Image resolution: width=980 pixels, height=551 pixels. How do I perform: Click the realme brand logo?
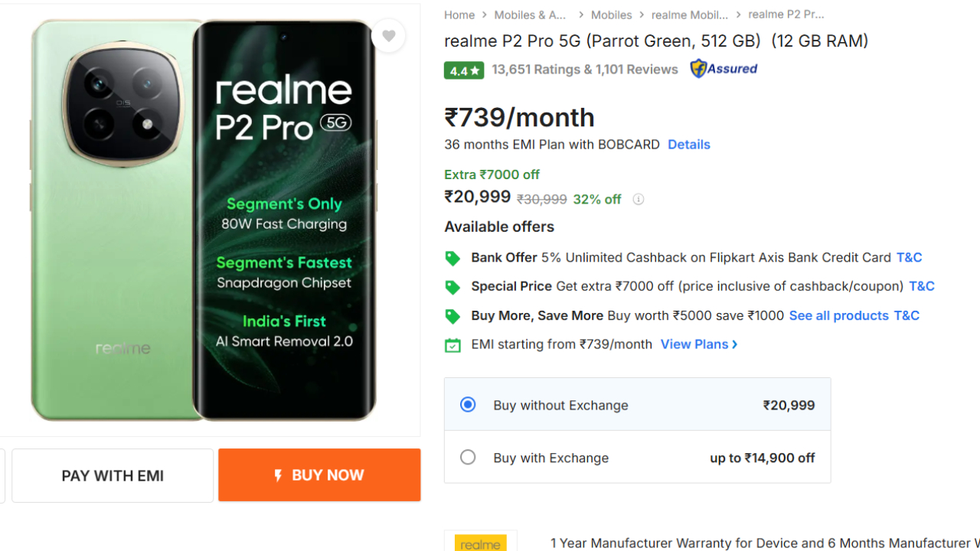tap(481, 543)
